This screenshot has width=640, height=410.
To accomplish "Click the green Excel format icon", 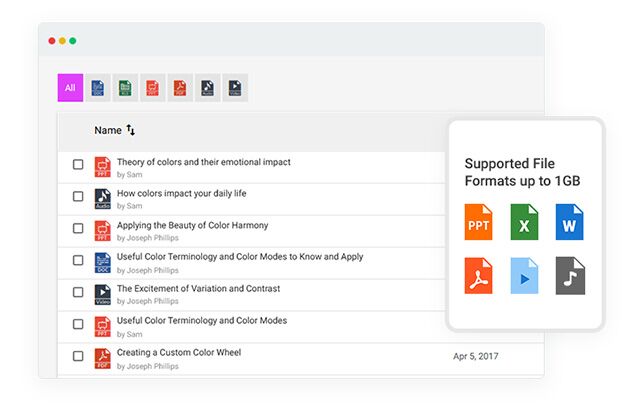I will point(524,222).
